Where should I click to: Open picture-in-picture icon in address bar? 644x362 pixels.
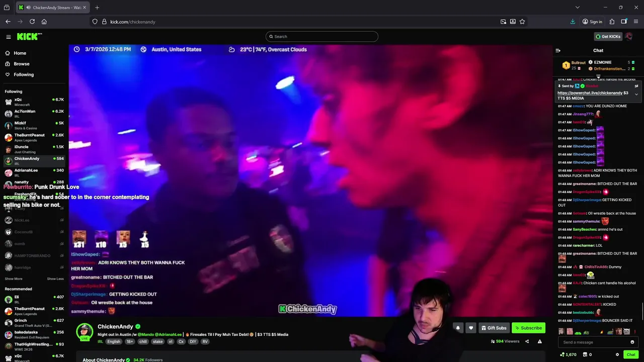[503, 22]
